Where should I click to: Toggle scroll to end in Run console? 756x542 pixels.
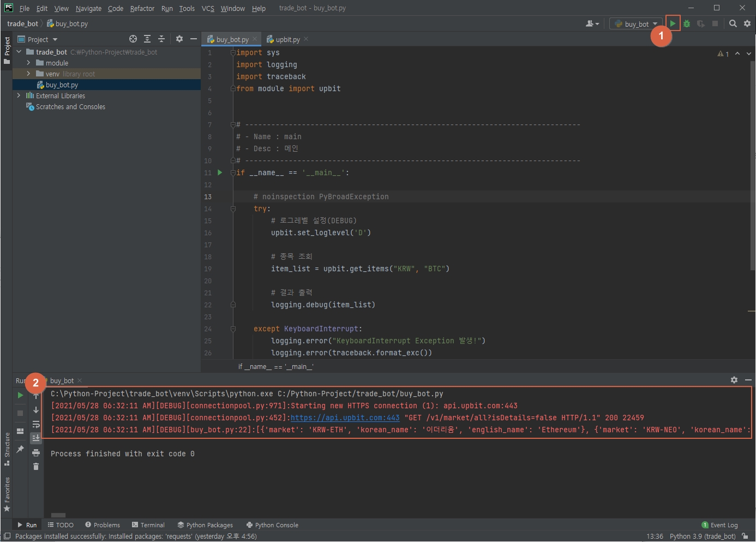click(x=36, y=438)
